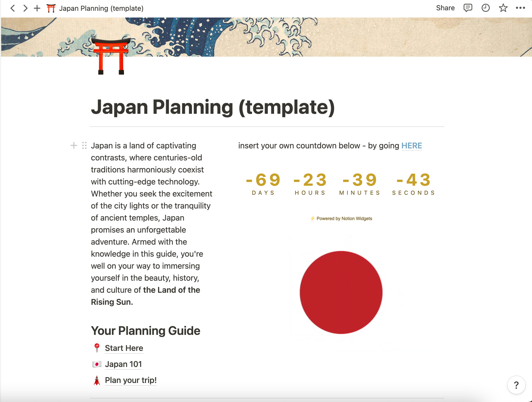Add a block with the plus handle

click(74, 145)
